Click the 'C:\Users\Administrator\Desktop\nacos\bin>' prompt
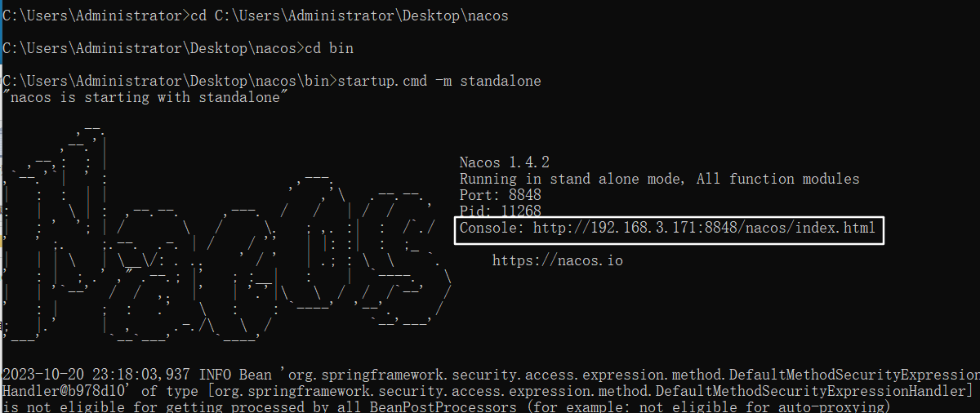Viewport: 980px width, 413px height. pyautogui.click(x=168, y=81)
